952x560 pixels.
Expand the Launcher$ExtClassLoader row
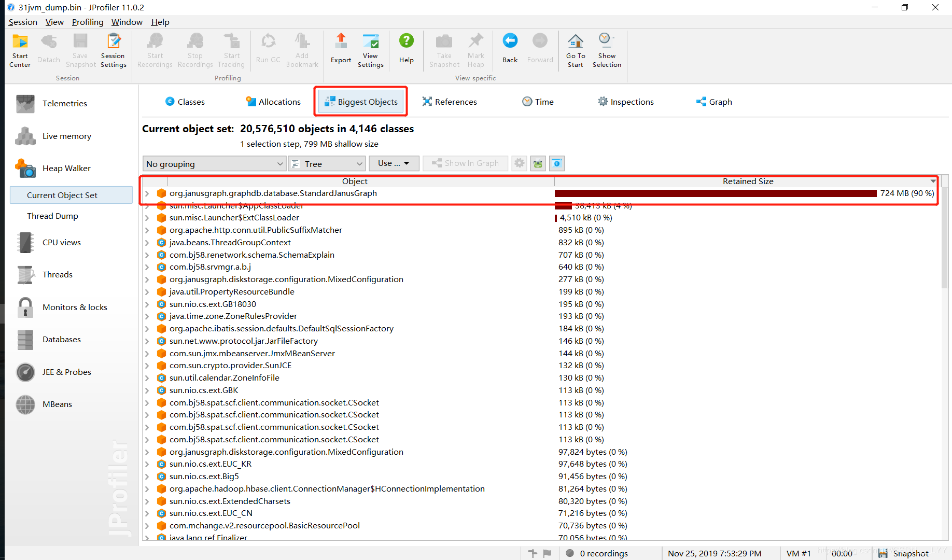point(147,218)
